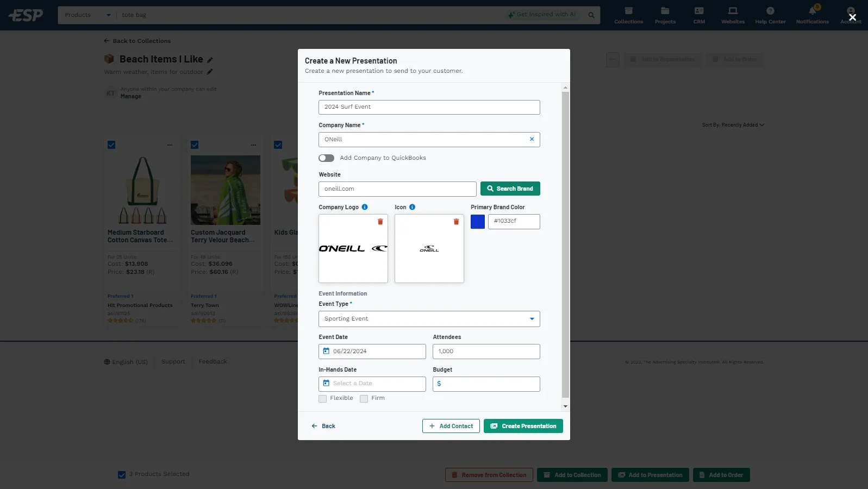Uncheck Medium Starboard Cotton Canvas Tote
This screenshot has width=868, height=489.
(x=111, y=145)
